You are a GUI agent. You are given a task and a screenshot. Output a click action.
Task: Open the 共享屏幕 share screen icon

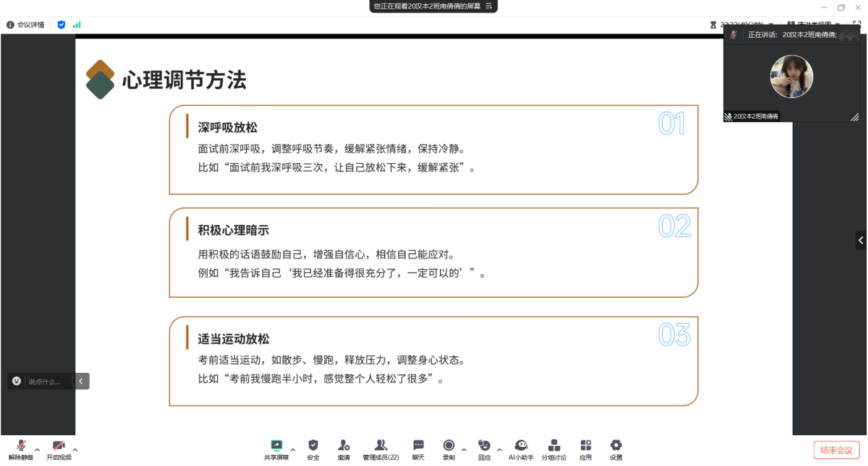click(276, 449)
